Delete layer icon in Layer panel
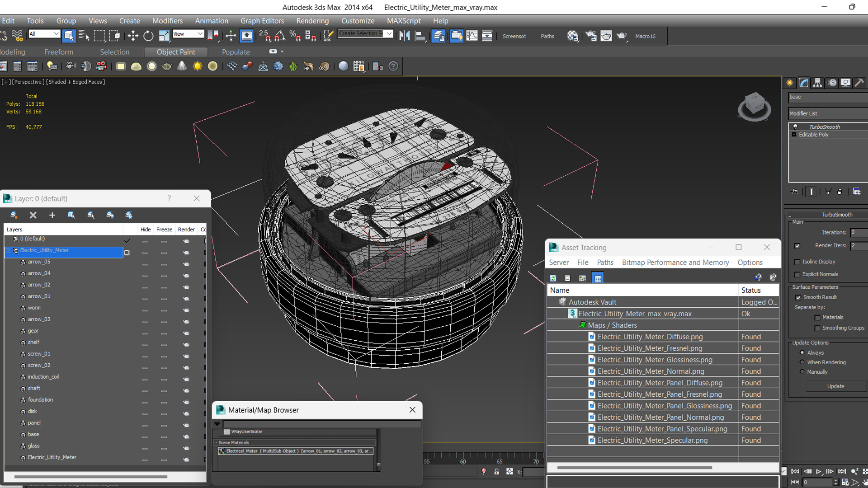This screenshot has height=488, width=868. pyautogui.click(x=33, y=215)
